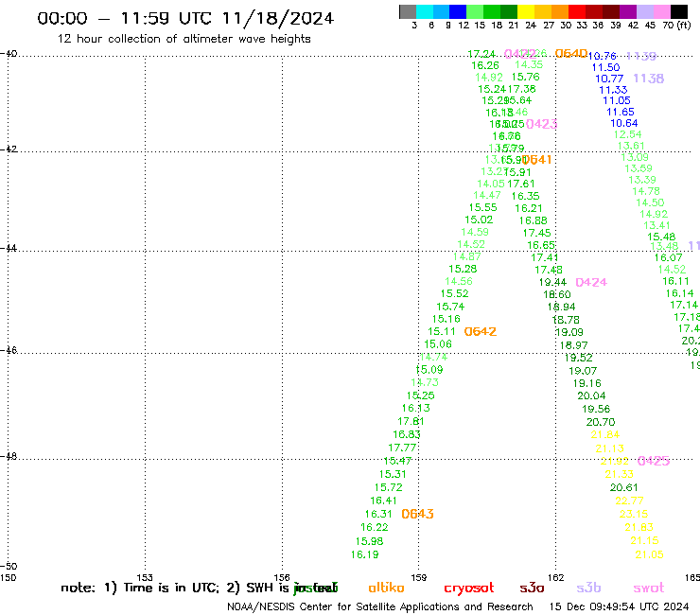The image size is (700, 615).
Task: Click '12 hour collection of altimeter wave heights' subtitle
Action: 184,39
